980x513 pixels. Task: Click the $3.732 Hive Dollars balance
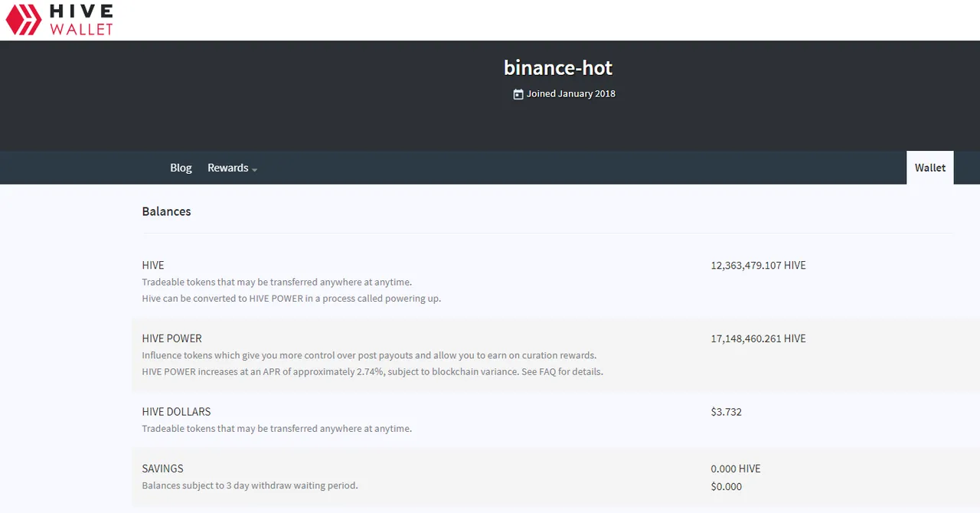tap(726, 412)
